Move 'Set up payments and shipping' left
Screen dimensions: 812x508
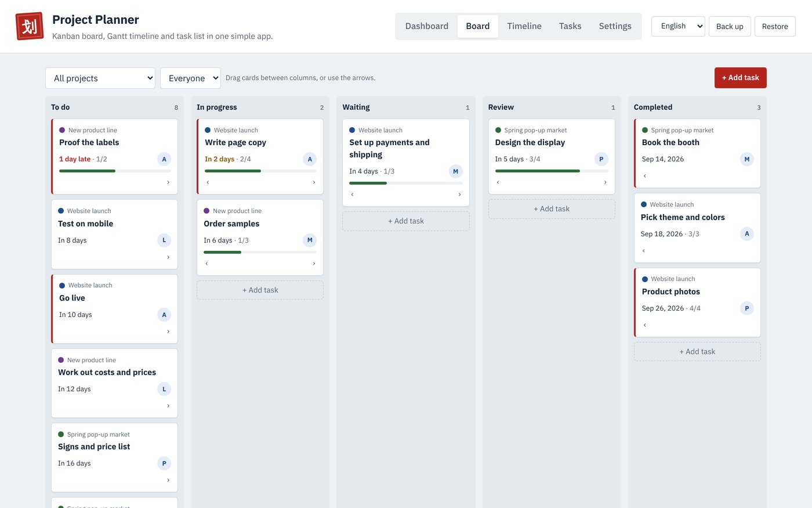pos(352,194)
